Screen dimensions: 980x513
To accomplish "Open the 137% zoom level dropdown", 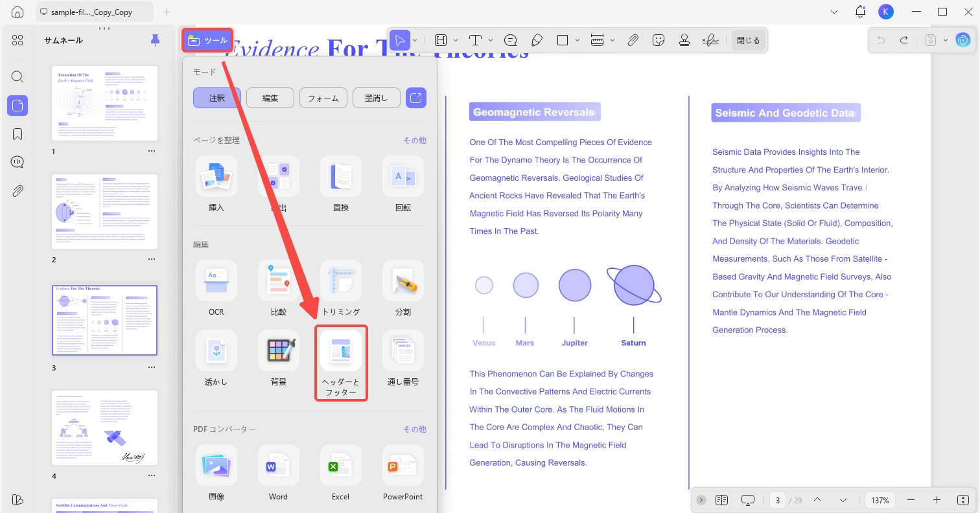I will coord(880,500).
